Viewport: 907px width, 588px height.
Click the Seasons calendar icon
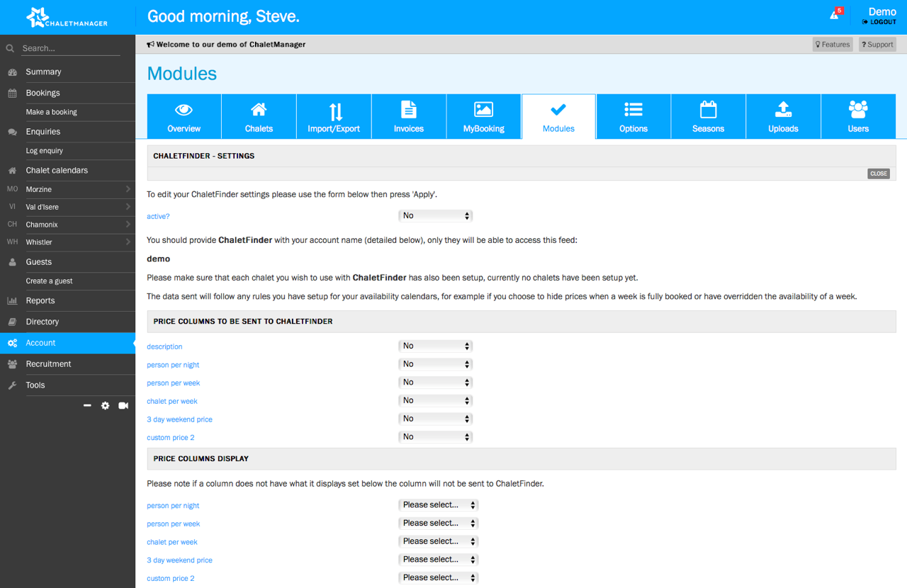coord(709,110)
